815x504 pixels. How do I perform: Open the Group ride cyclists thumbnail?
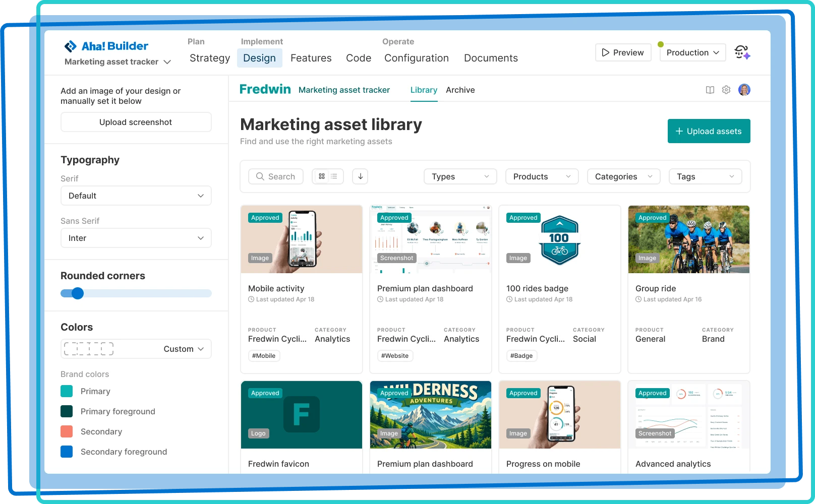point(689,239)
